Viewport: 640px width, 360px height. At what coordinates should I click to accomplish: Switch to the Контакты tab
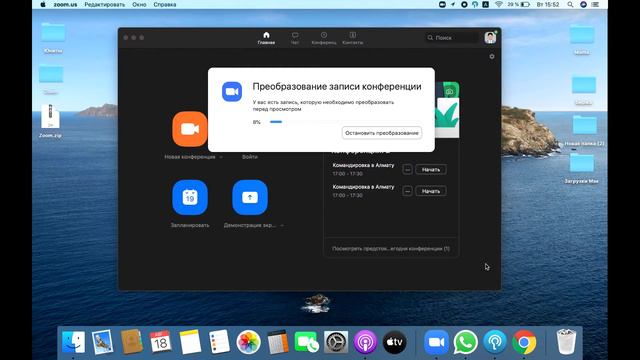[353, 38]
